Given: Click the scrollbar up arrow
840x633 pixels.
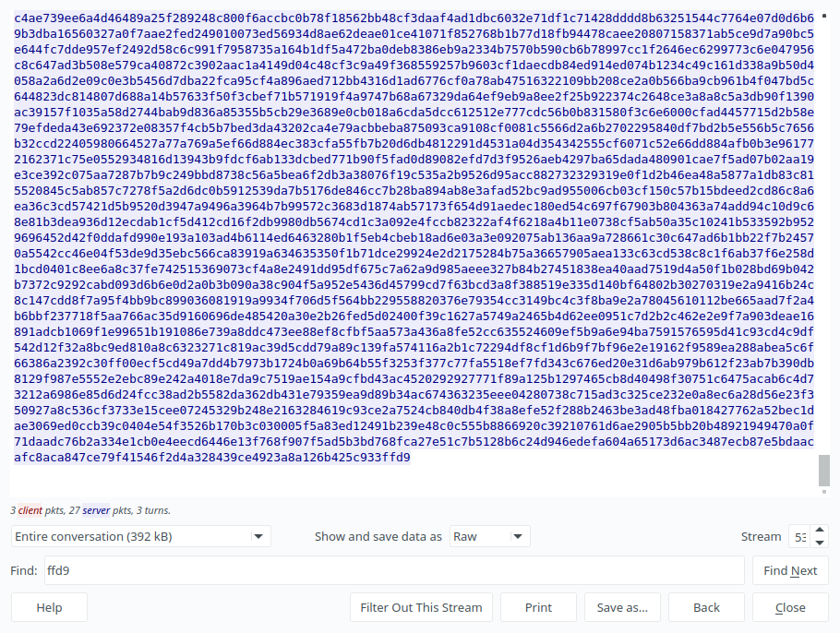Looking at the screenshot, I should pyautogui.click(x=824, y=16).
